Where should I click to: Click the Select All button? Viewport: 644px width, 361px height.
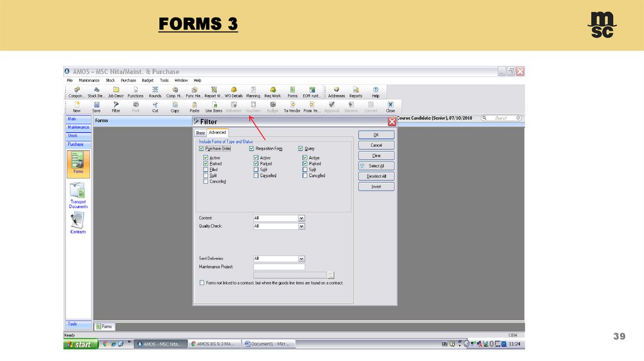[376, 166]
